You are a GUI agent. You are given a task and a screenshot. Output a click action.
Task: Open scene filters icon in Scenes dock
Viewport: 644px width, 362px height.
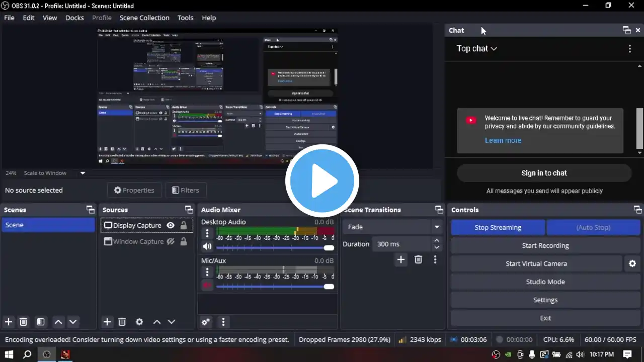(41, 322)
